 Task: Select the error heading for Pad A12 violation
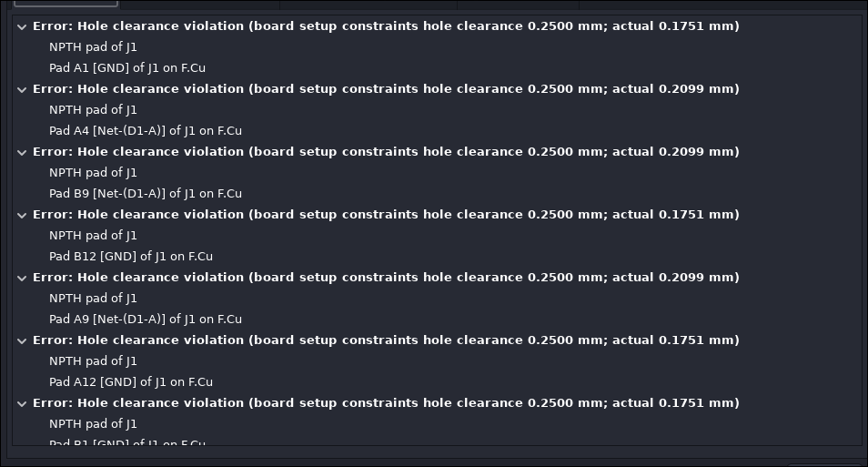click(x=386, y=340)
